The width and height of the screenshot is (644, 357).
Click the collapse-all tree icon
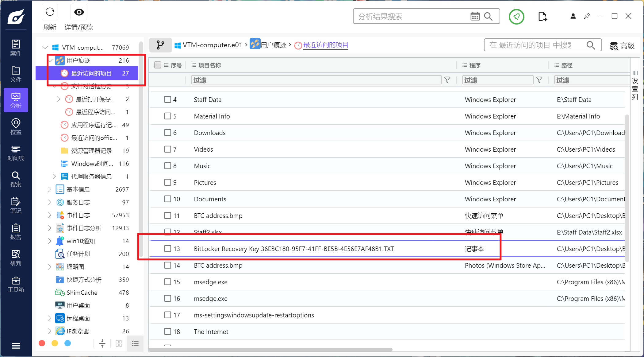[102, 343]
